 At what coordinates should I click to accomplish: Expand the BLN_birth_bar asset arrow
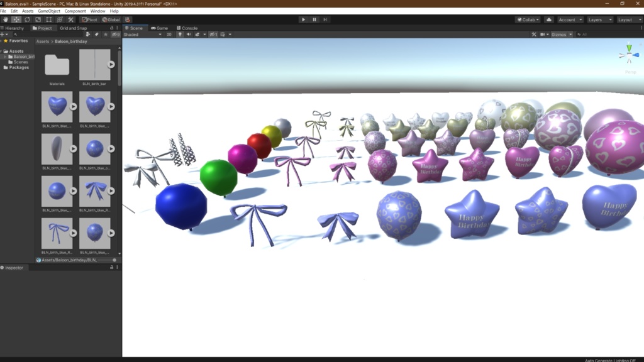click(x=111, y=65)
